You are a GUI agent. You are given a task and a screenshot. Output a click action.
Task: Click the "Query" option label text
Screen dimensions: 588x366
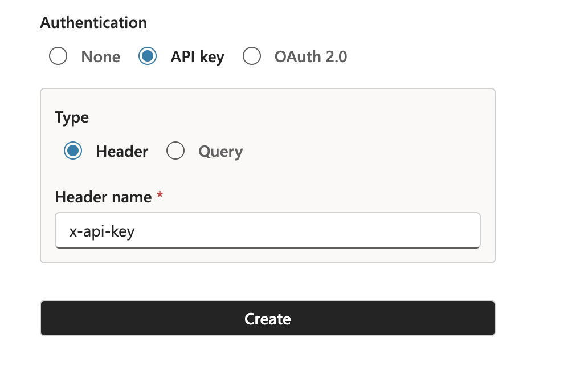coord(220,152)
